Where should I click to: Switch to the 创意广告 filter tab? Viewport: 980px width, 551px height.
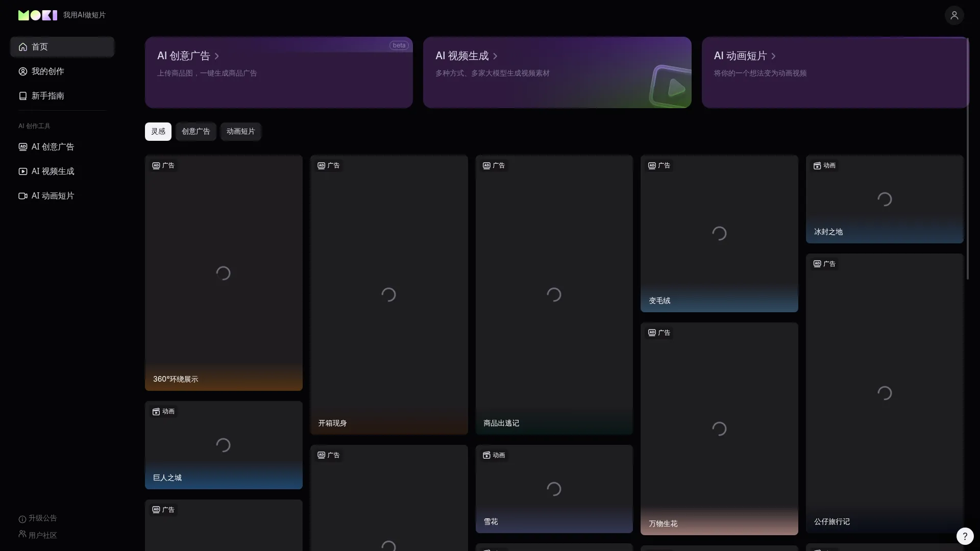pos(195,132)
